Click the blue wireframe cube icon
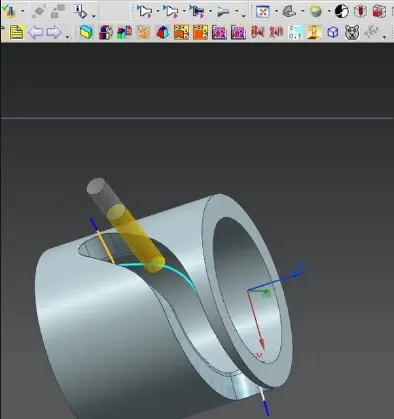The height and width of the screenshot is (419, 394). click(x=333, y=33)
